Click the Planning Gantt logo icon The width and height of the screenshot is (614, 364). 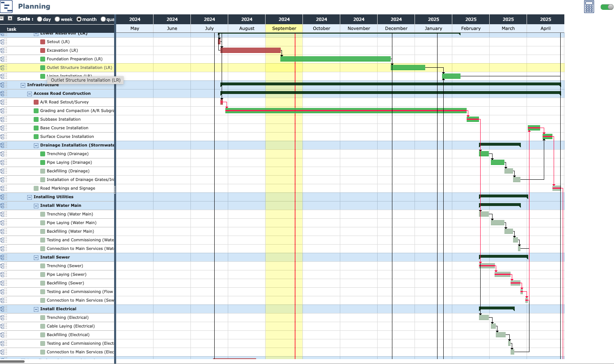click(6, 7)
